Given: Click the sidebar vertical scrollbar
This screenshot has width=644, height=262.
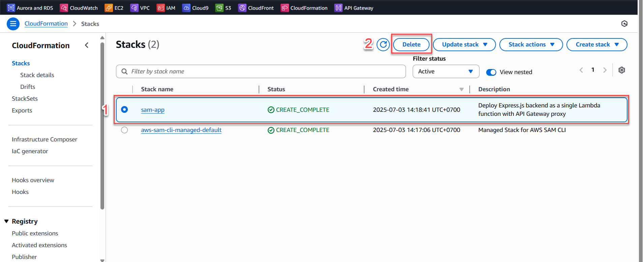Looking at the screenshot, I should pos(102,125).
